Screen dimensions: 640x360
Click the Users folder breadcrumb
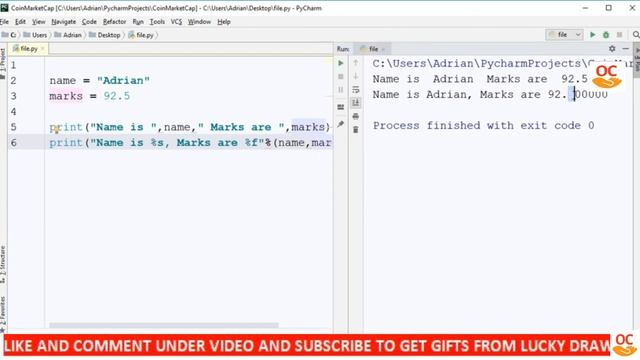point(35,35)
